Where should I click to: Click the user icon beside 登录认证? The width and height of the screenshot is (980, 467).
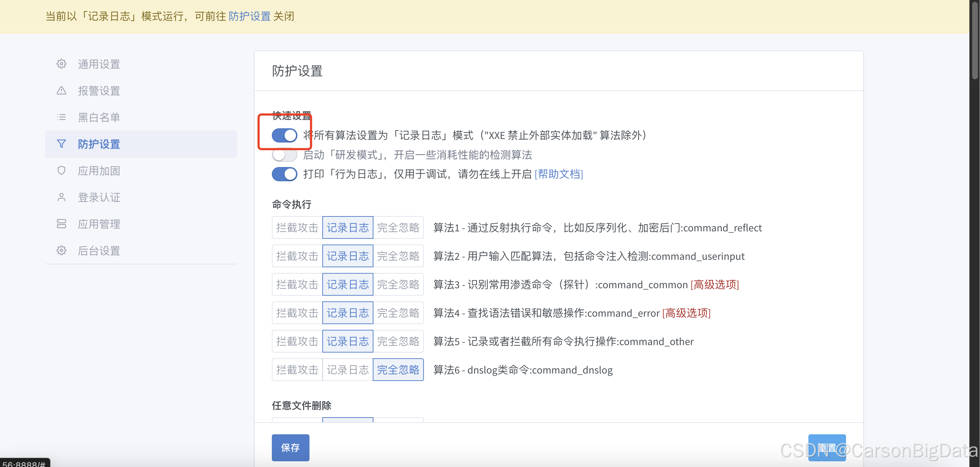61,197
